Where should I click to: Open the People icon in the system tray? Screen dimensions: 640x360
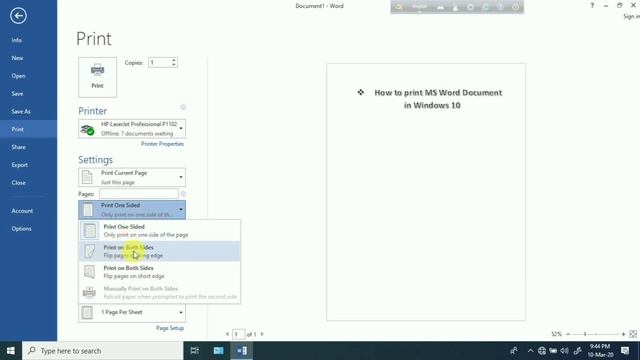click(x=514, y=351)
